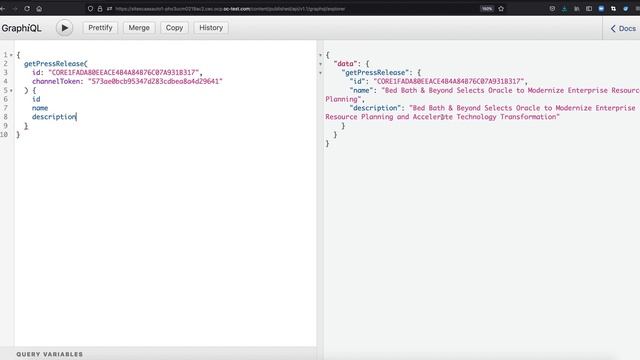Collapse the "getPressRelease" result object
The width and height of the screenshot is (640, 360).
[x=320, y=73]
